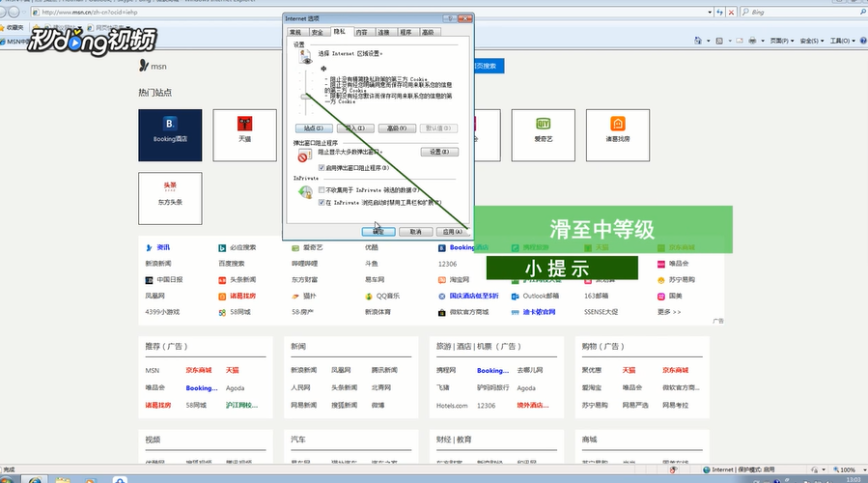Click the red stop loading icon

(x=731, y=12)
